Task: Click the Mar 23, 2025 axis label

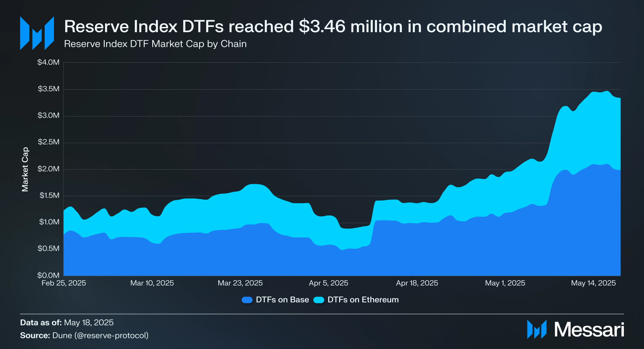Action: pos(240,283)
